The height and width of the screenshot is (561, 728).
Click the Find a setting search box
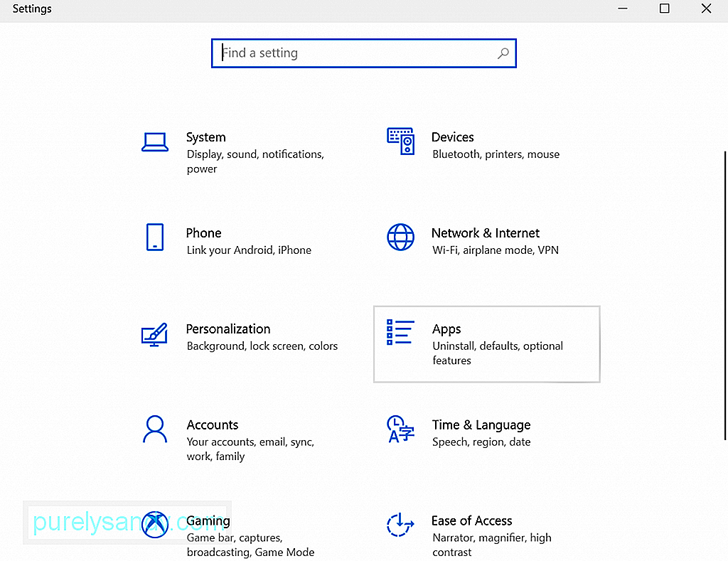[363, 53]
